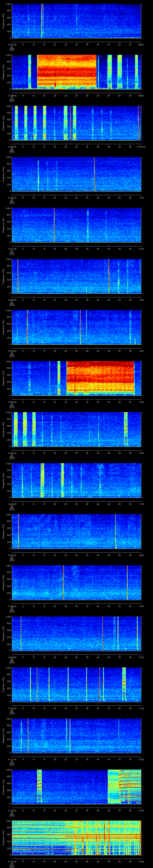Click the 3:00 end time label
This screenshot has height=868, width=153.
[141, 300]
